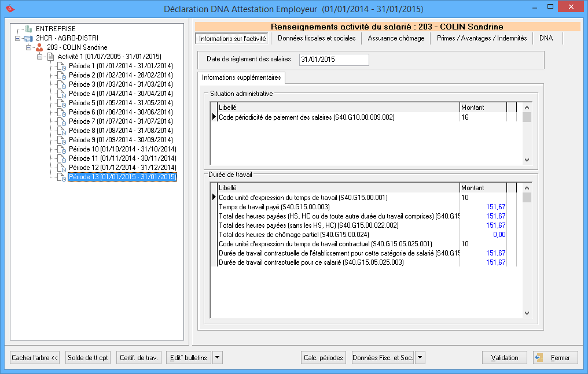Click the Activité 1 document icon
The image size is (588, 374).
[50, 57]
